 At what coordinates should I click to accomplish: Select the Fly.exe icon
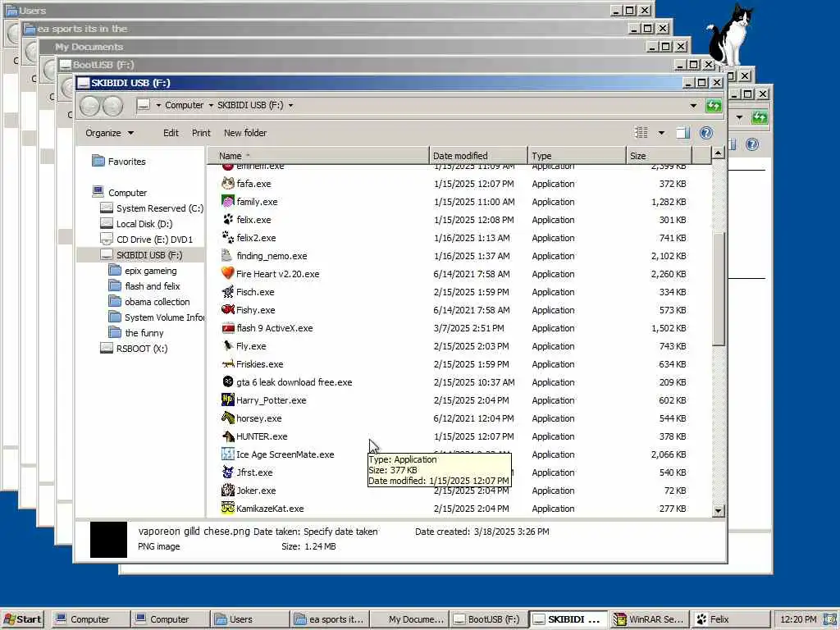coord(228,346)
